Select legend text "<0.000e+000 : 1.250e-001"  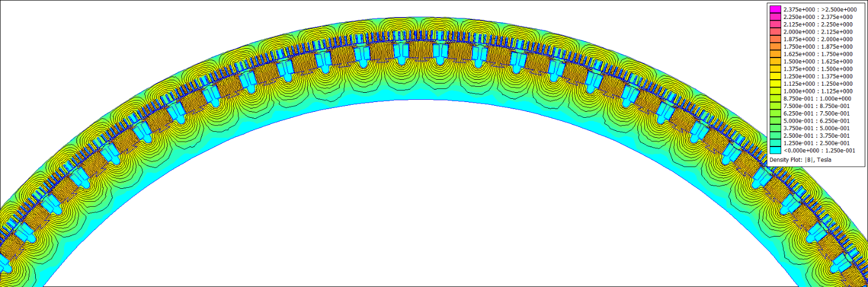(819, 150)
